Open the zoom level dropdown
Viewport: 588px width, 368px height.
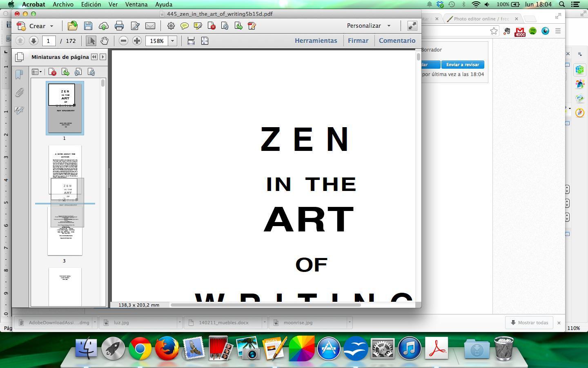pyautogui.click(x=172, y=41)
